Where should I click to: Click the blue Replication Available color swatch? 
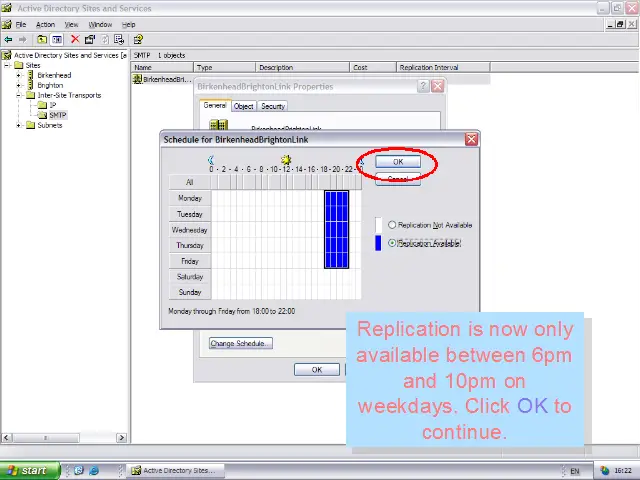click(378, 243)
